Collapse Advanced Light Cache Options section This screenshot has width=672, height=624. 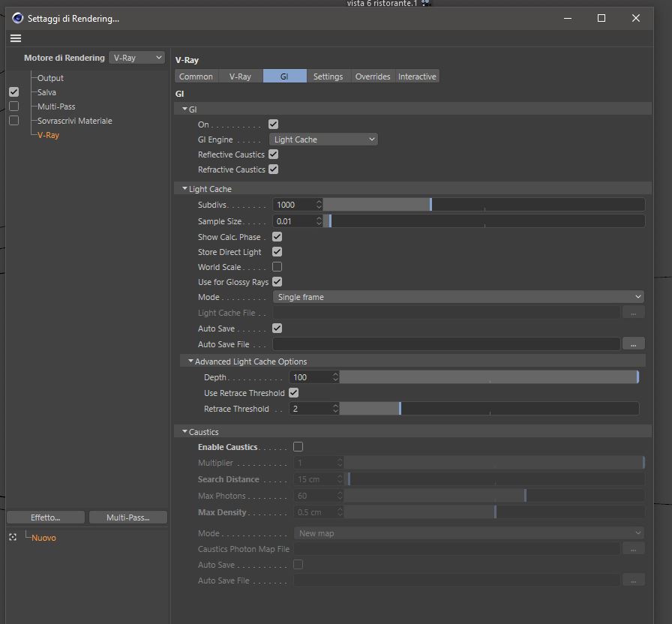tap(190, 361)
